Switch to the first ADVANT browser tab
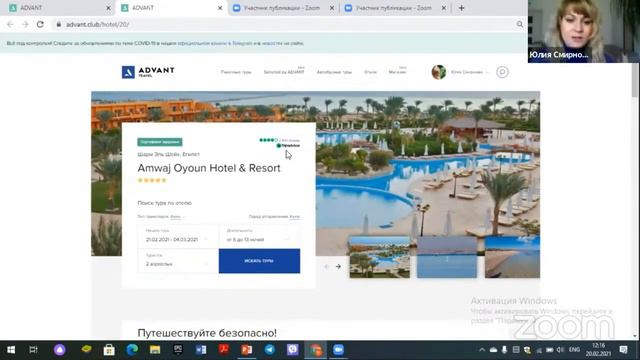The image size is (640, 360). (x=58, y=8)
